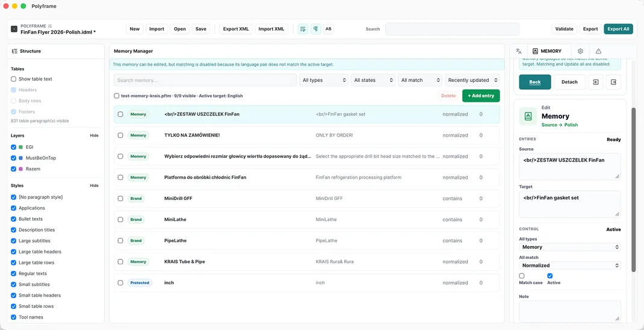Click the Search memory input field
Image resolution: width=644 pixels, height=330 pixels.
click(205, 80)
